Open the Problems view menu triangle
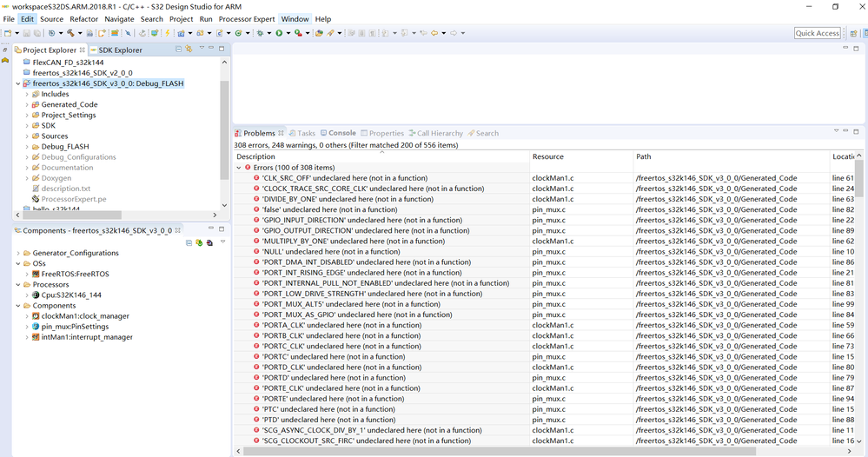Viewport: 868px width, 457px height. pyautogui.click(x=836, y=131)
